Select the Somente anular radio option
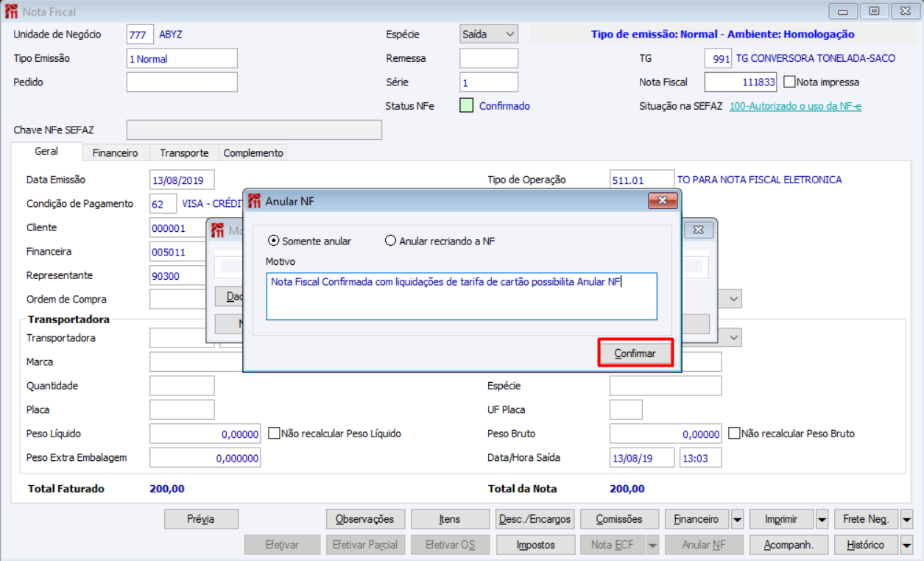The image size is (924, 561). coord(310,241)
